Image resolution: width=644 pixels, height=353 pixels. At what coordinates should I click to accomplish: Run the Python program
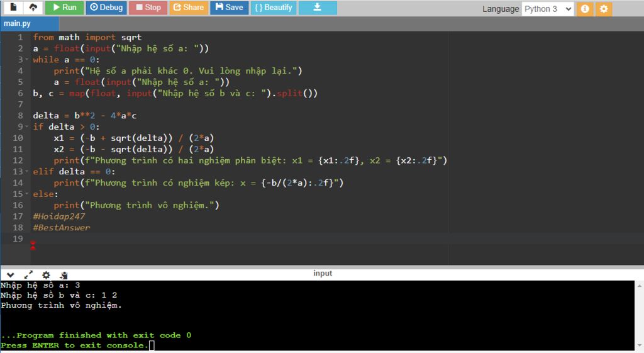[x=65, y=8]
